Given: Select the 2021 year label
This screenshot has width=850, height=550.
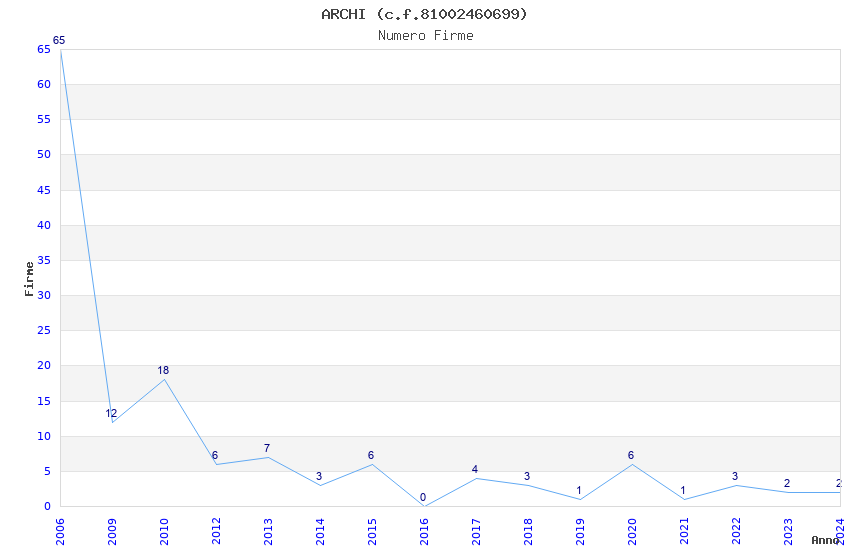Looking at the screenshot, I should point(684,532).
